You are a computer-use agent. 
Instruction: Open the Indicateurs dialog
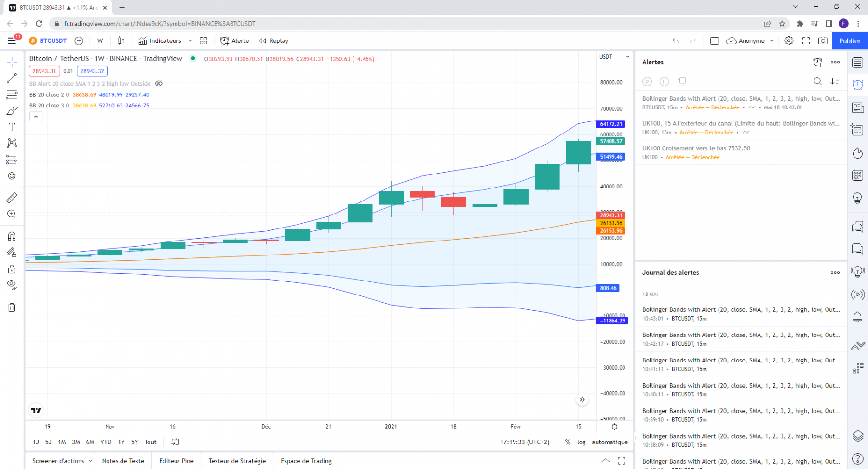coord(160,41)
